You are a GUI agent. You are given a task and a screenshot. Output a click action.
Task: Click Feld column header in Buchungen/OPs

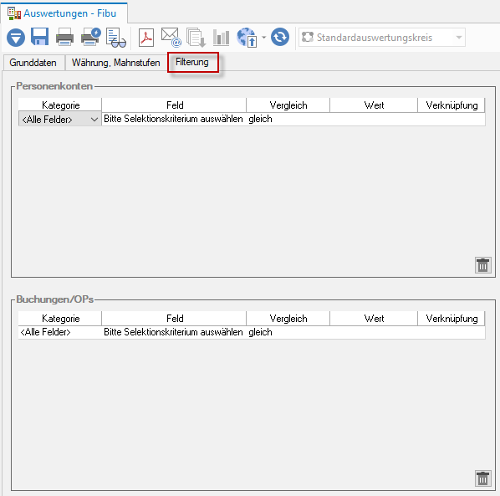point(174,319)
